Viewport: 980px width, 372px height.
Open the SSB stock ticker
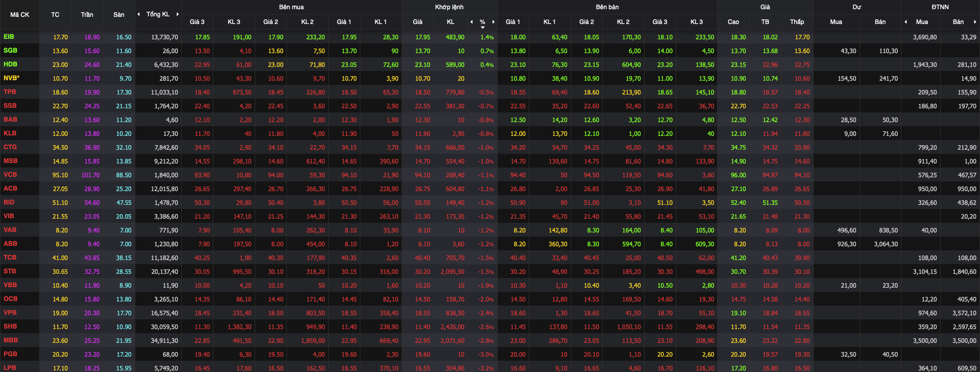[x=10, y=106]
